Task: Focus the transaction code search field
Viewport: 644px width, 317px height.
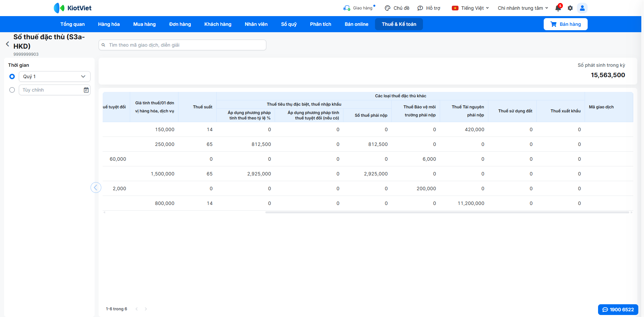Action: point(182,45)
